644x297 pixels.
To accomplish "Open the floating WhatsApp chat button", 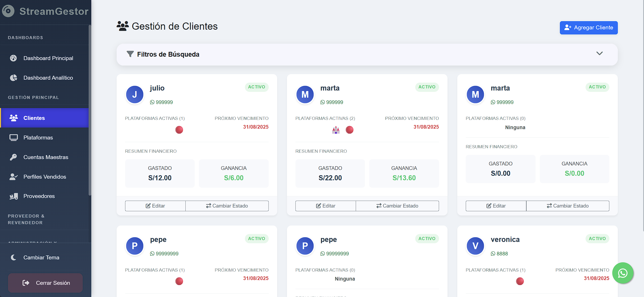I will pos(623,273).
